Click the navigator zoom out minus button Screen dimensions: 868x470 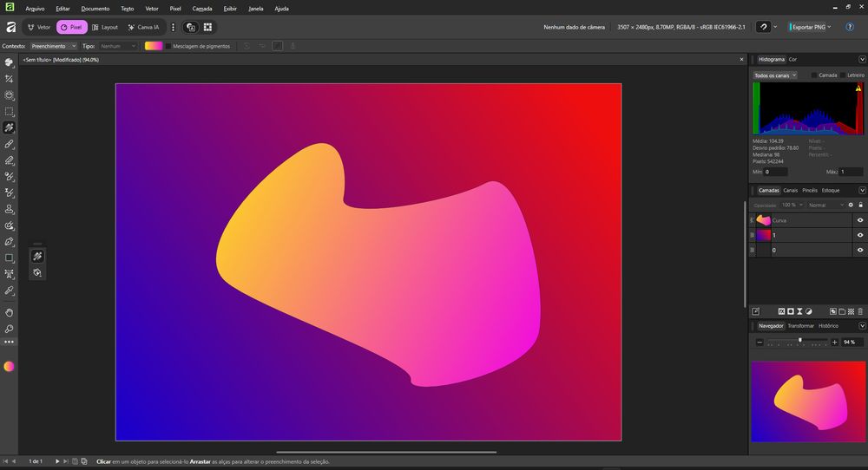tap(759, 343)
